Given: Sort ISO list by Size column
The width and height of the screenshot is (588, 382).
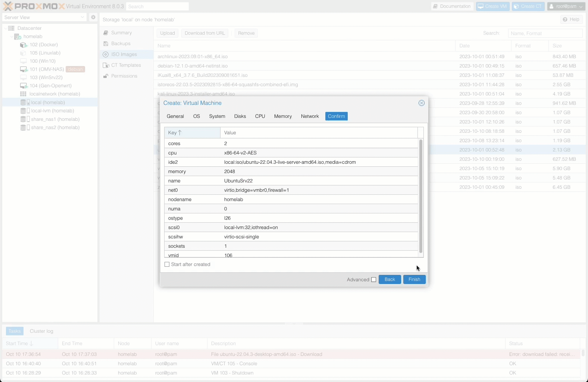Looking at the screenshot, I should tap(567, 46).
